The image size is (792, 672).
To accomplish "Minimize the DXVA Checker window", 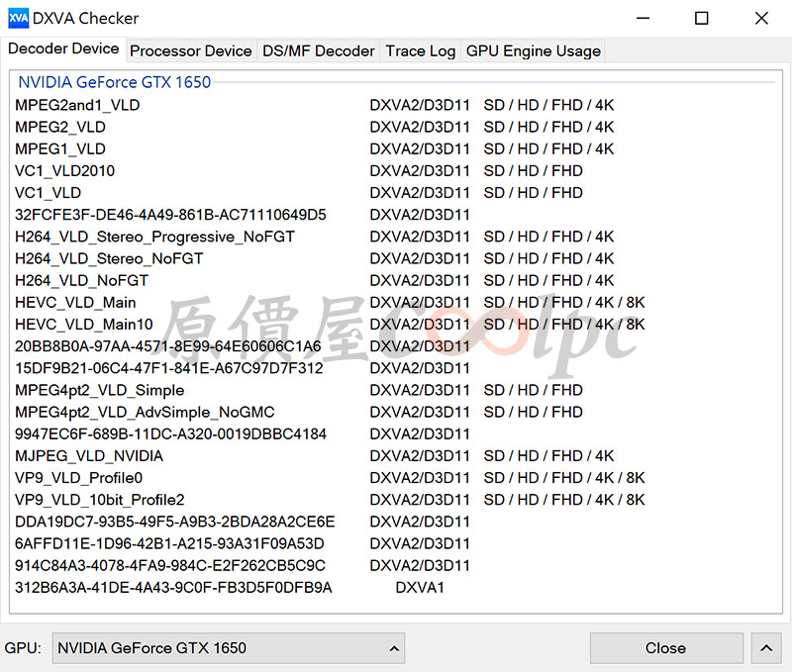I will [x=643, y=18].
